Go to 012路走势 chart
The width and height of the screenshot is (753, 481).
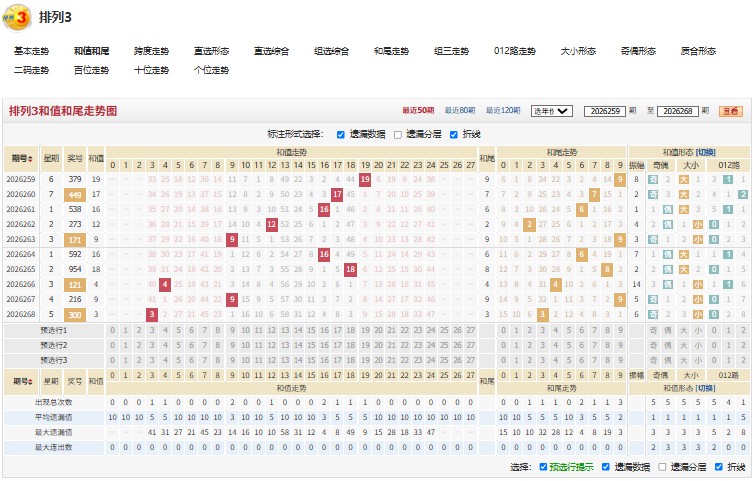click(515, 51)
